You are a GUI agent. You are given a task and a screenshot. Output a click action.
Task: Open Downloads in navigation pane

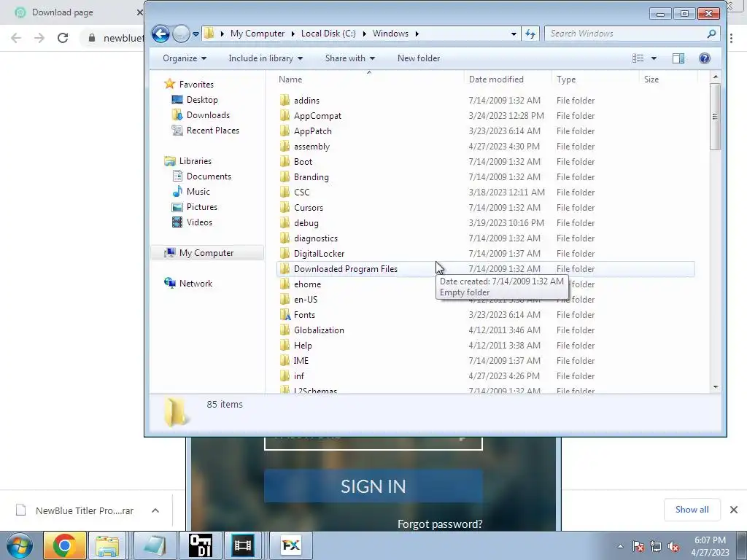[208, 114]
